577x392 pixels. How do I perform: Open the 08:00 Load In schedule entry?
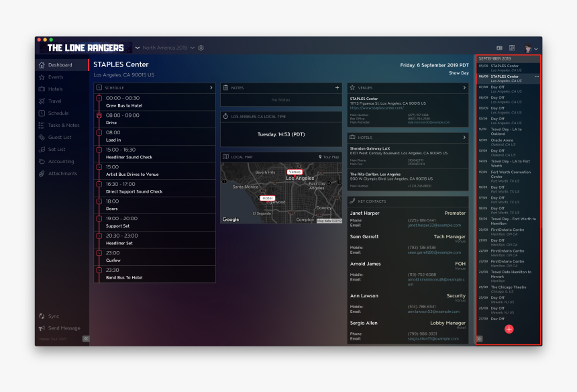(x=155, y=136)
